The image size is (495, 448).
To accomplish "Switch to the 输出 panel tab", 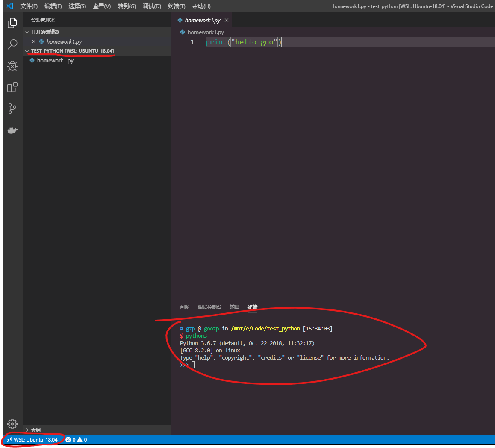I will pyautogui.click(x=235, y=307).
